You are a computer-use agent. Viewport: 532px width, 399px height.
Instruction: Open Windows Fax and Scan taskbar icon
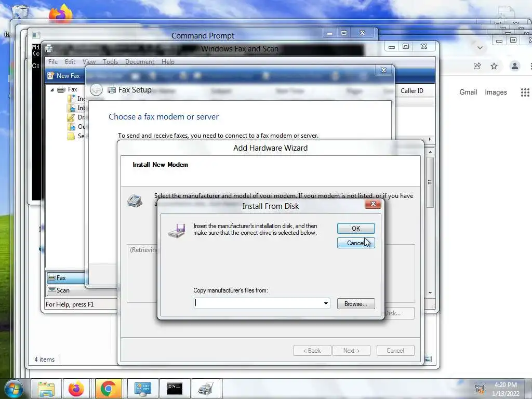click(x=206, y=389)
